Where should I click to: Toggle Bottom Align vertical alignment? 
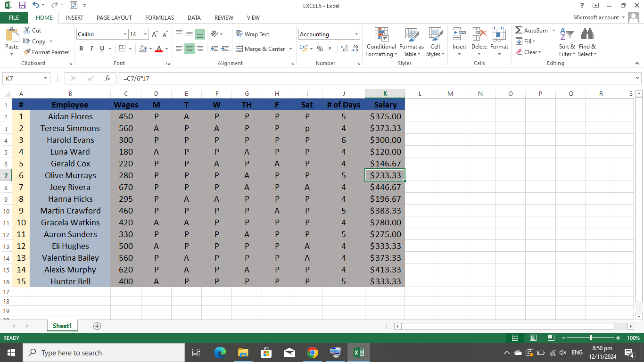200,34
